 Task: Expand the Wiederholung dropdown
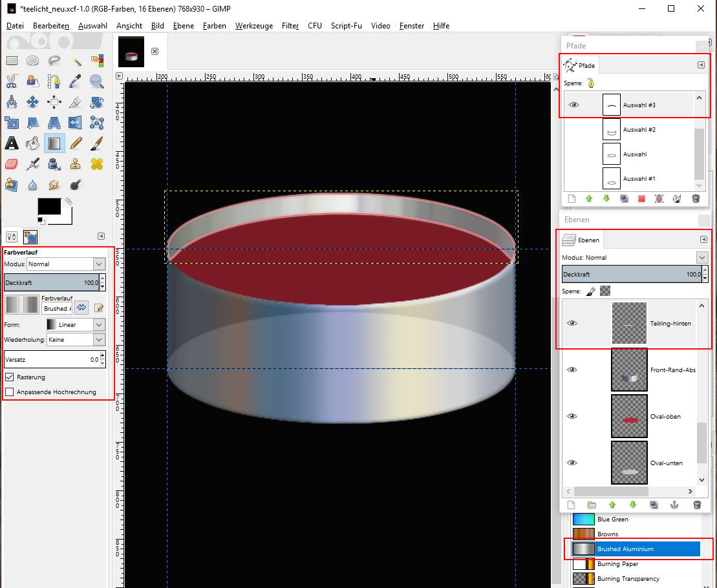(x=75, y=339)
